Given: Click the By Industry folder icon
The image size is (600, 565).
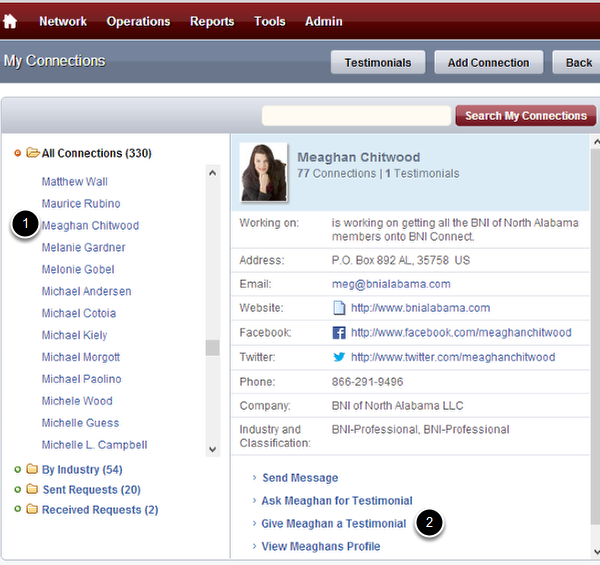Looking at the screenshot, I should pos(33,469).
